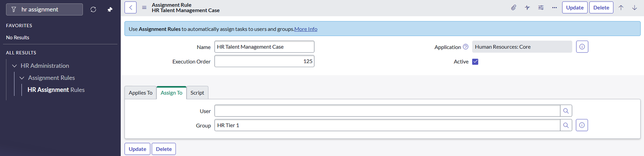Pin the navigator with the pin icon
This screenshot has width=644, height=156.
(x=110, y=9)
